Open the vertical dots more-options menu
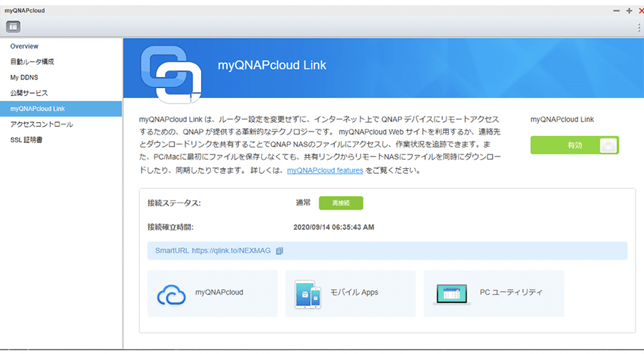The image size is (644, 354). (639, 27)
